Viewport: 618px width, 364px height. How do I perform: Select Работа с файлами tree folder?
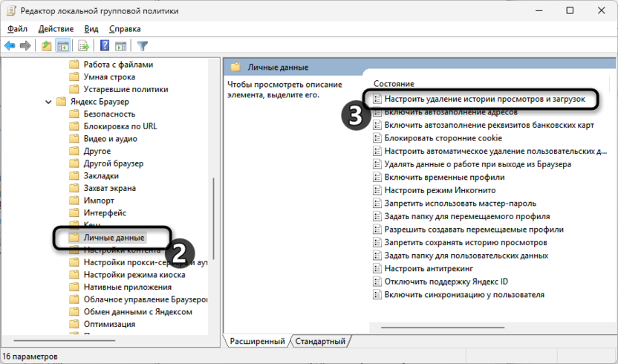coord(118,65)
